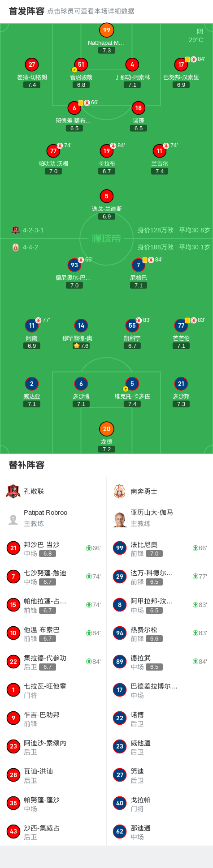
Task: Open number 20 龙德 goalkeeper jersey icon
Action: (106, 429)
